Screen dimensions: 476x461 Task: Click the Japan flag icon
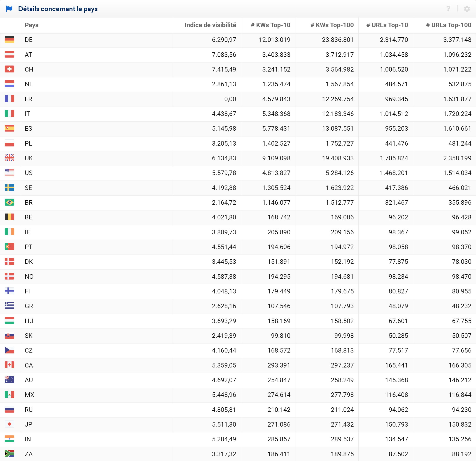point(10,424)
